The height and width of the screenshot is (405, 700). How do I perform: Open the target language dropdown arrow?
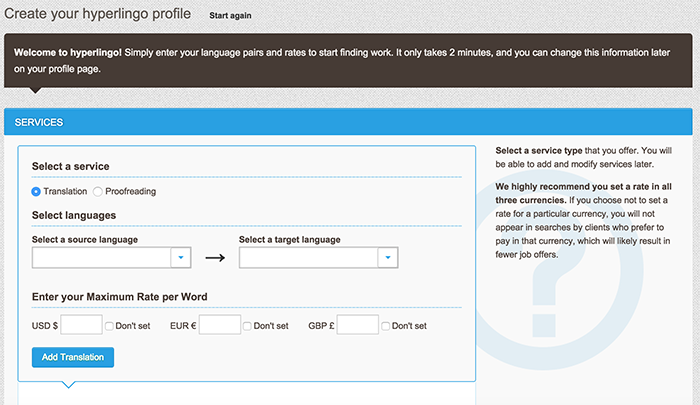388,258
